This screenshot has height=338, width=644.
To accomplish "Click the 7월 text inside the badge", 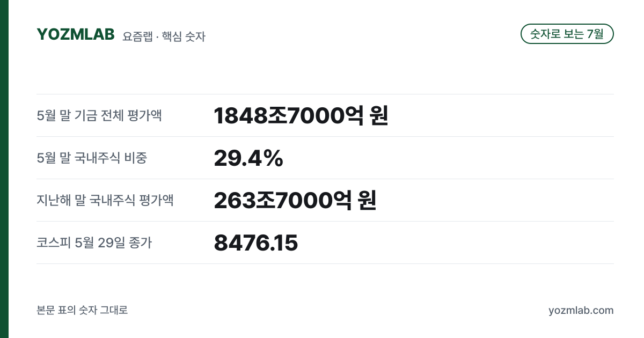I will click(x=595, y=34).
